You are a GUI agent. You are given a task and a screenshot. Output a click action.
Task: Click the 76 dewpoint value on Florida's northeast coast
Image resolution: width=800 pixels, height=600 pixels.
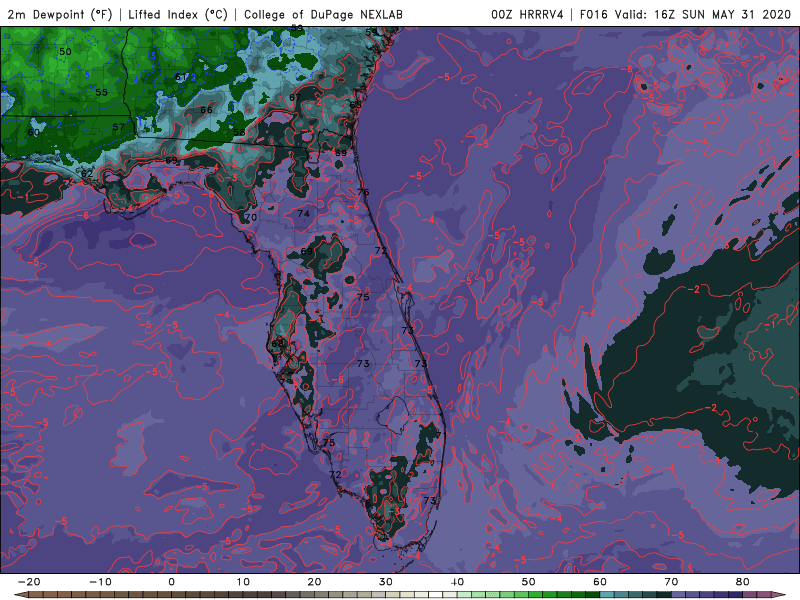tap(363, 192)
